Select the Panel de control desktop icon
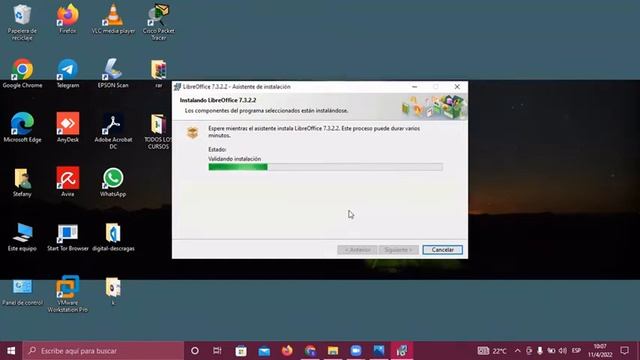Viewport: 640px width, 360px height. (x=22, y=291)
